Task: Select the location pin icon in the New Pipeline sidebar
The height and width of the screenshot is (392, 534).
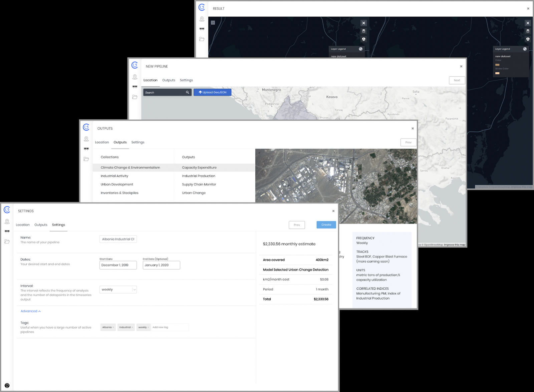Action: coord(135,77)
